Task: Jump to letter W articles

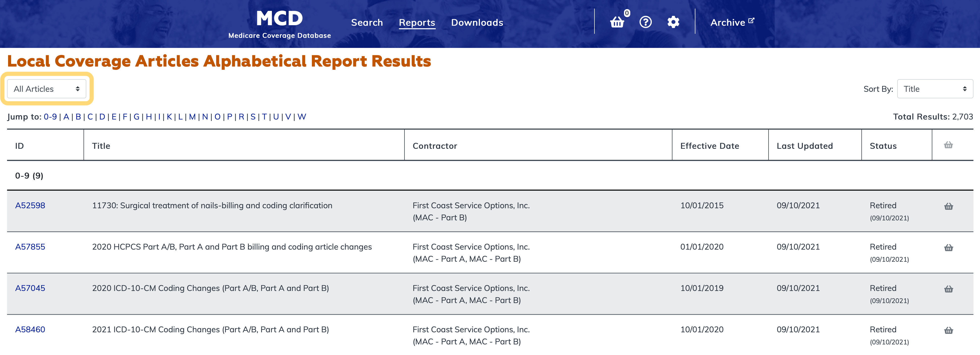Action: pyautogui.click(x=301, y=117)
